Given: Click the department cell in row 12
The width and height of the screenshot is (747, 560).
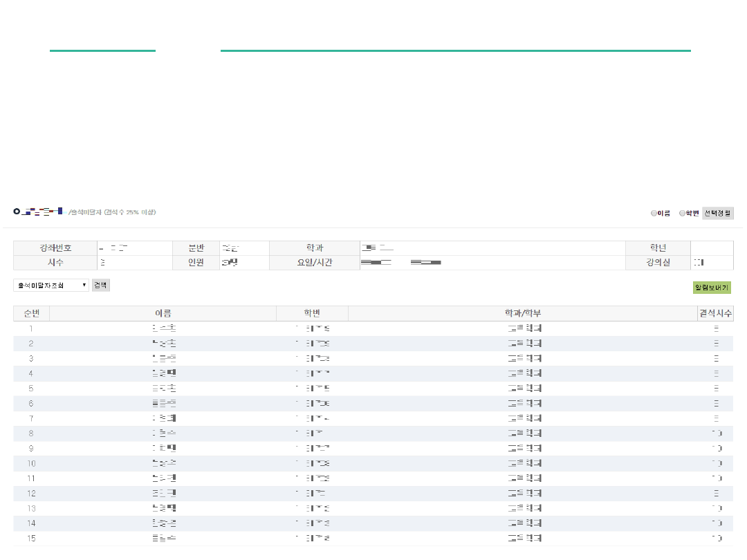Looking at the screenshot, I should point(524,494).
